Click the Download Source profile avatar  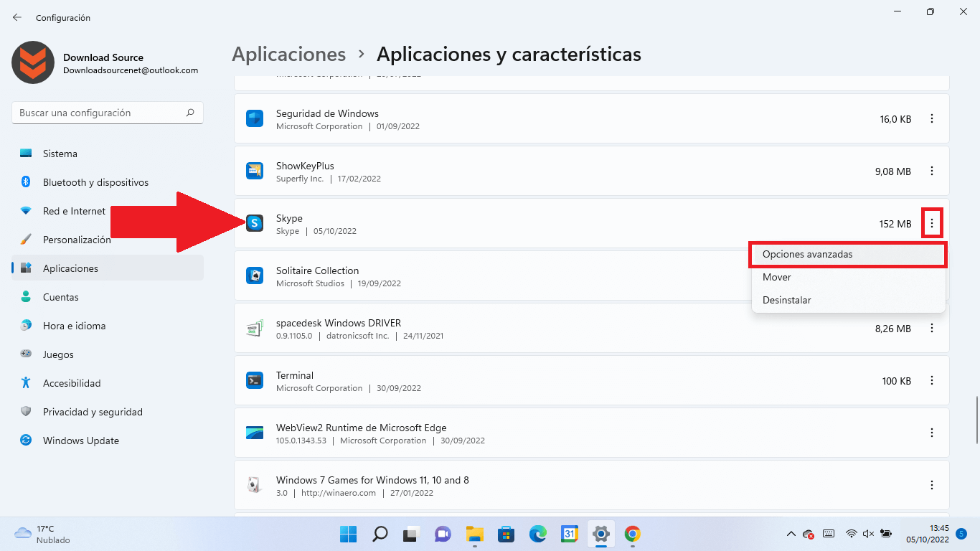33,62
